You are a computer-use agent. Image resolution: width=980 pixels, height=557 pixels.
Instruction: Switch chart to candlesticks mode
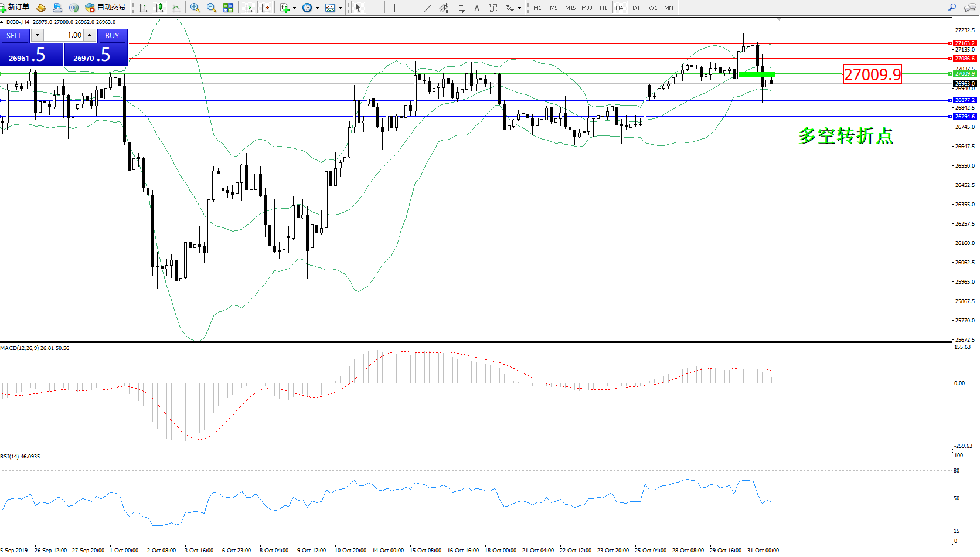coord(159,8)
